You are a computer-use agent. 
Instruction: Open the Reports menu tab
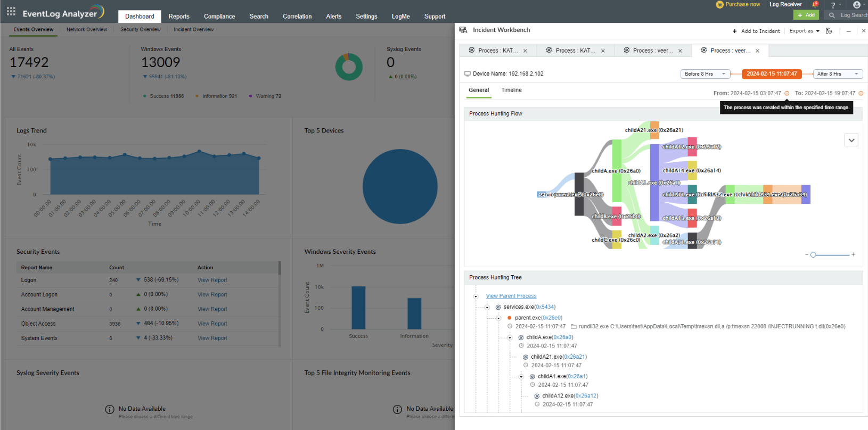click(179, 16)
